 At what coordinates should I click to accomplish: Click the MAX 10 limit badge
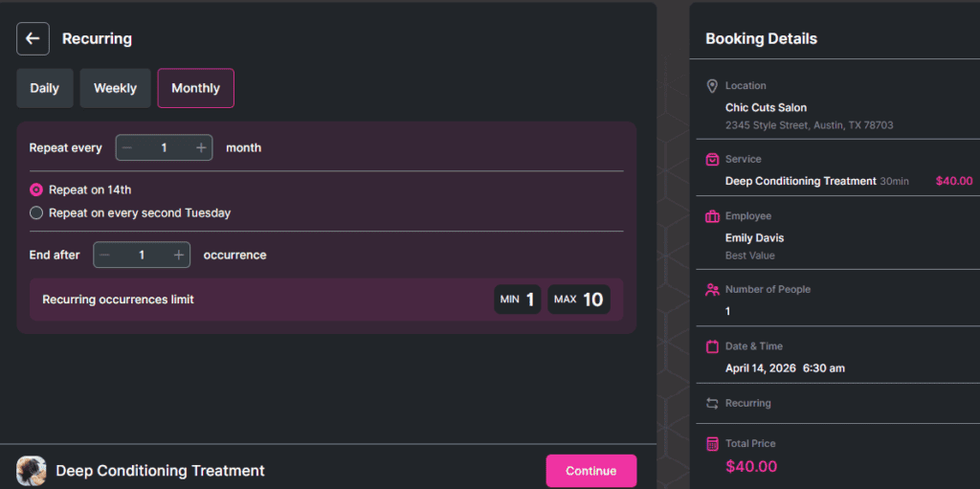[x=579, y=300]
